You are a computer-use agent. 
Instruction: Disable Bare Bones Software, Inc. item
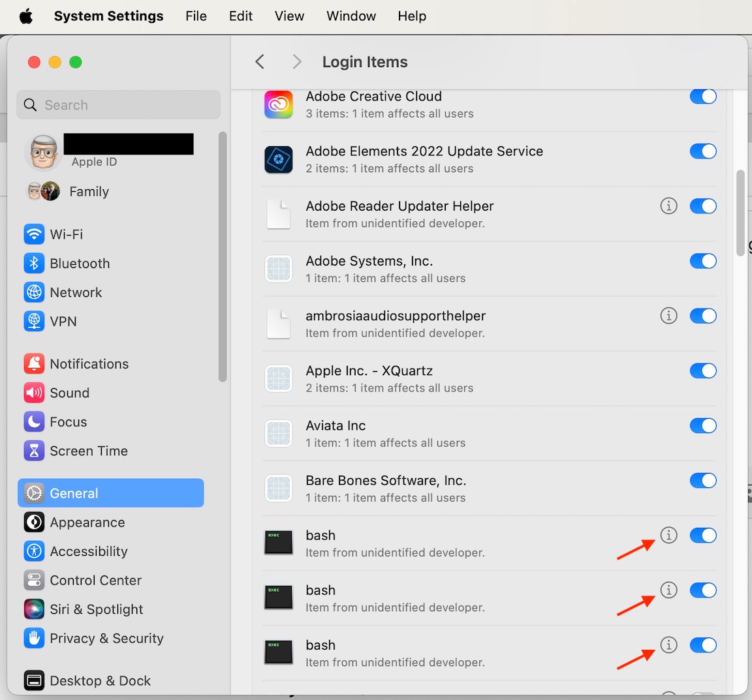703,480
